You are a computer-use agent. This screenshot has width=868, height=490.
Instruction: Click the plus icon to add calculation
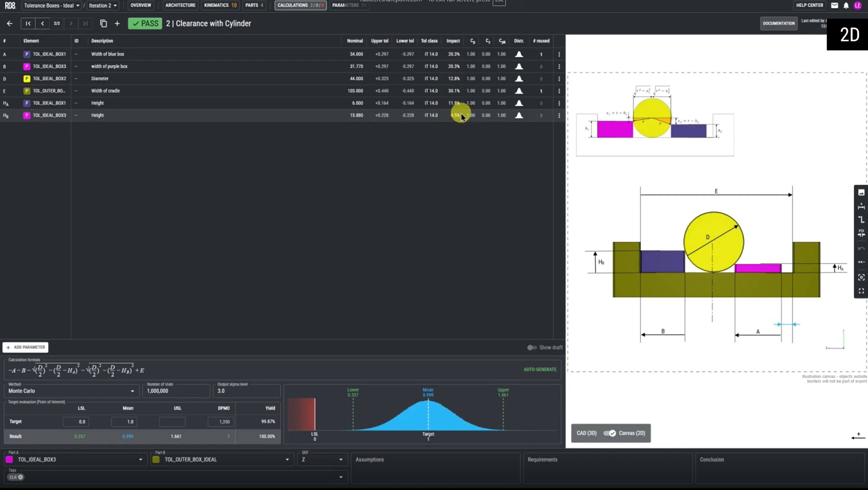click(x=117, y=23)
